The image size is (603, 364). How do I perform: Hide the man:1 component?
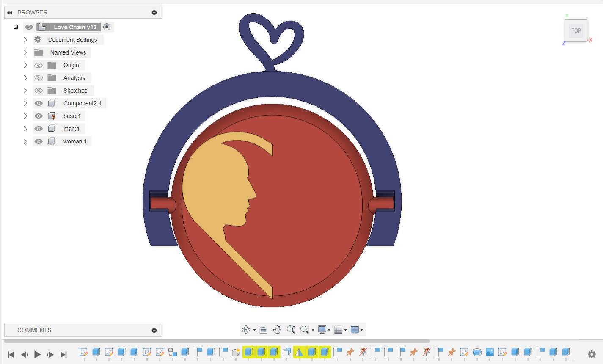click(39, 129)
